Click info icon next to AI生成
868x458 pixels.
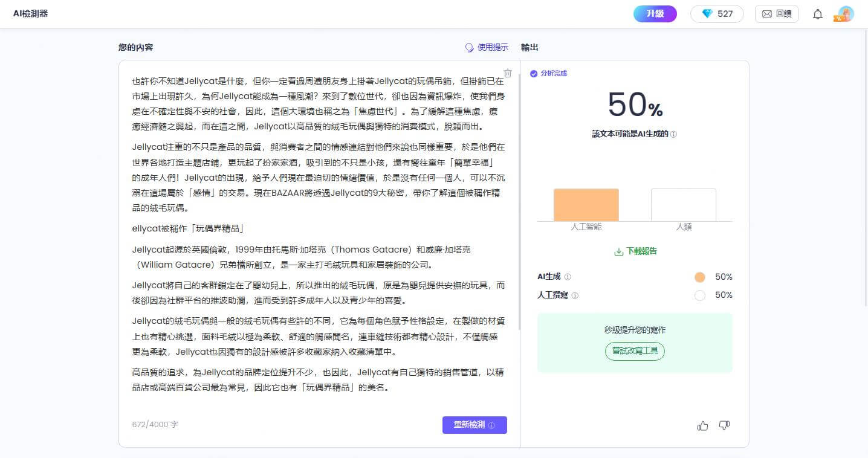click(568, 277)
